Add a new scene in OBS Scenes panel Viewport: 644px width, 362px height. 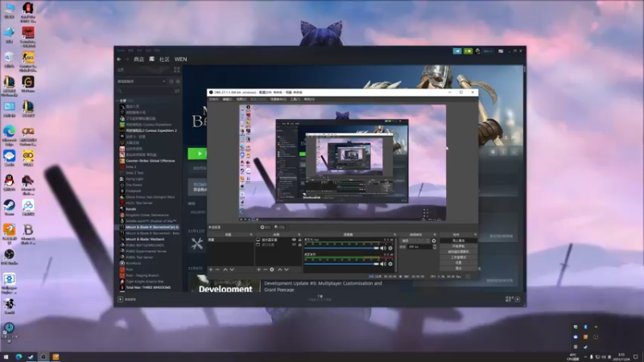click(x=211, y=269)
